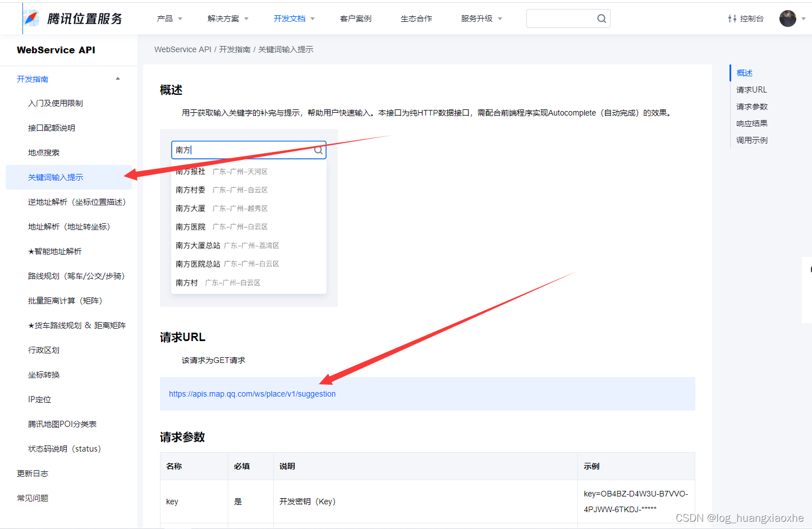Click 开发指南 breadcrumb link
Viewport: 812px width, 529px height.
(235, 49)
